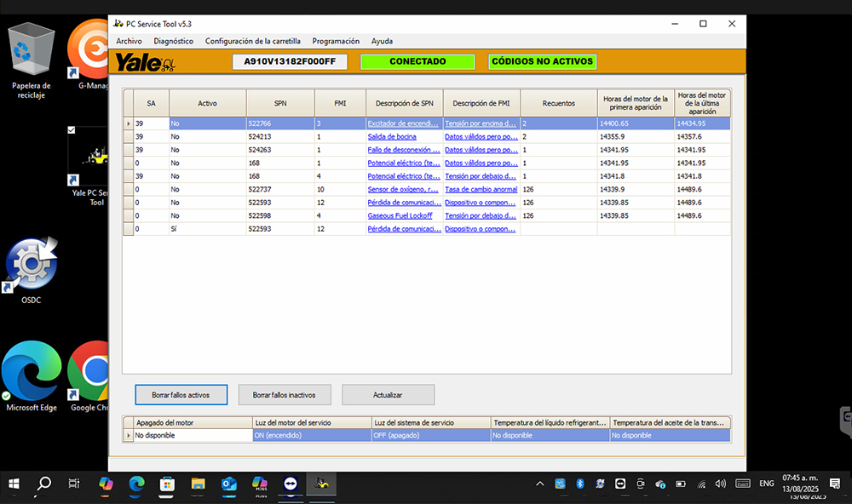Open the Windows Start menu
The width and height of the screenshot is (852, 504).
(14, 484)
